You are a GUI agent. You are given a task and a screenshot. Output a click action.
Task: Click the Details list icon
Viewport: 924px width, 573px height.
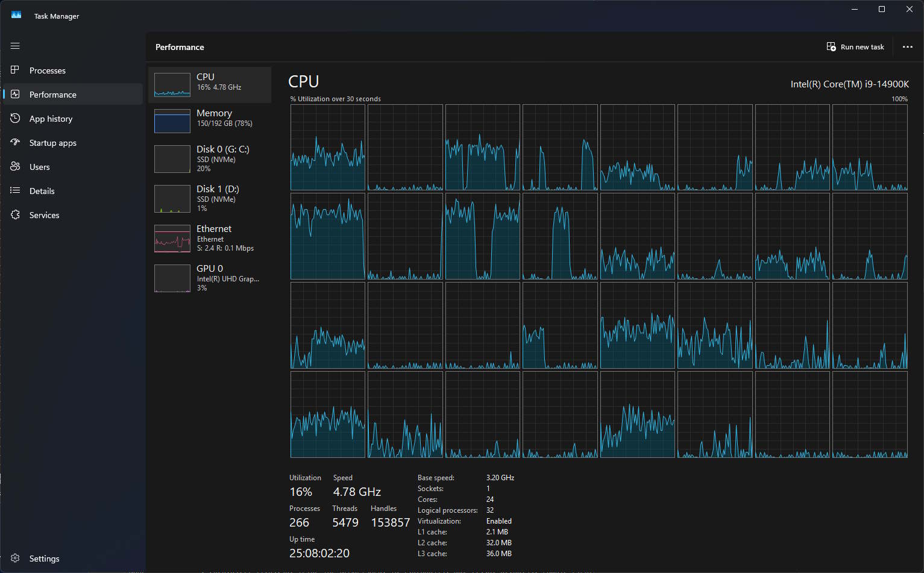(15, 190)
